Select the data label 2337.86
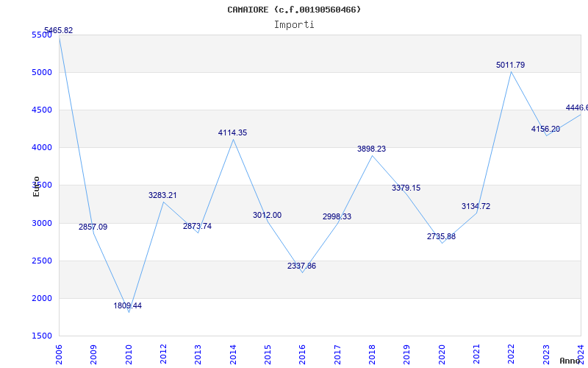Screen dimensions: 588x368 pyautogui.click(x=301, y=266)
